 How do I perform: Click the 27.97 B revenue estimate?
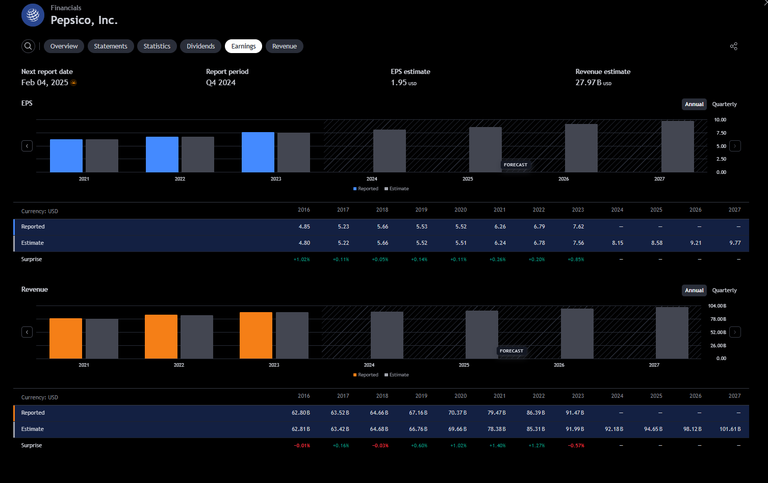tap(593, 83)
